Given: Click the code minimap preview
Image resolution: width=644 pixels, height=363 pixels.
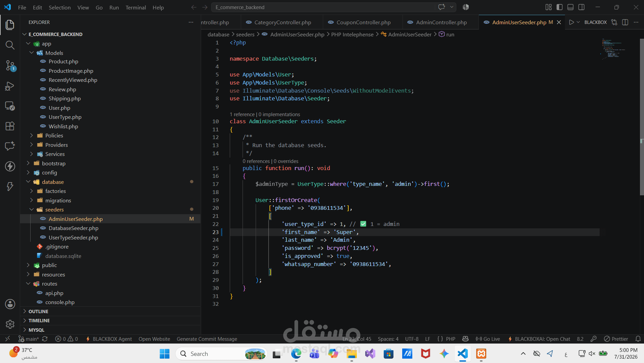Looking at the screenshot, I should (614, 49).
